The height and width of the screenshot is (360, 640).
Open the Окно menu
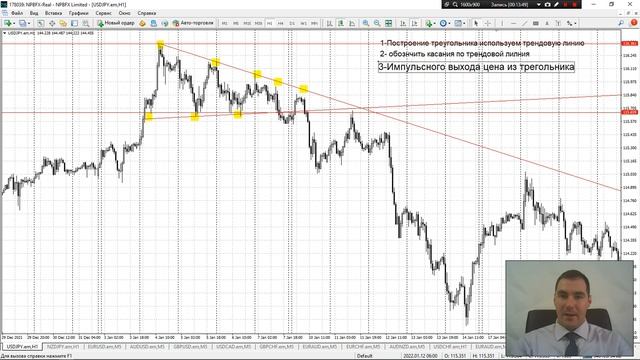click(x=124, y=13)
